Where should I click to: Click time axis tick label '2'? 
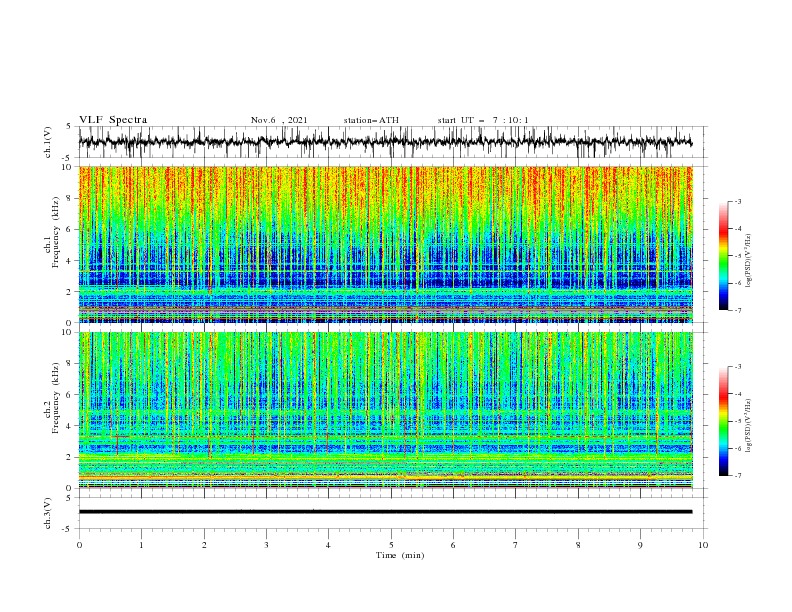(204, 545)
